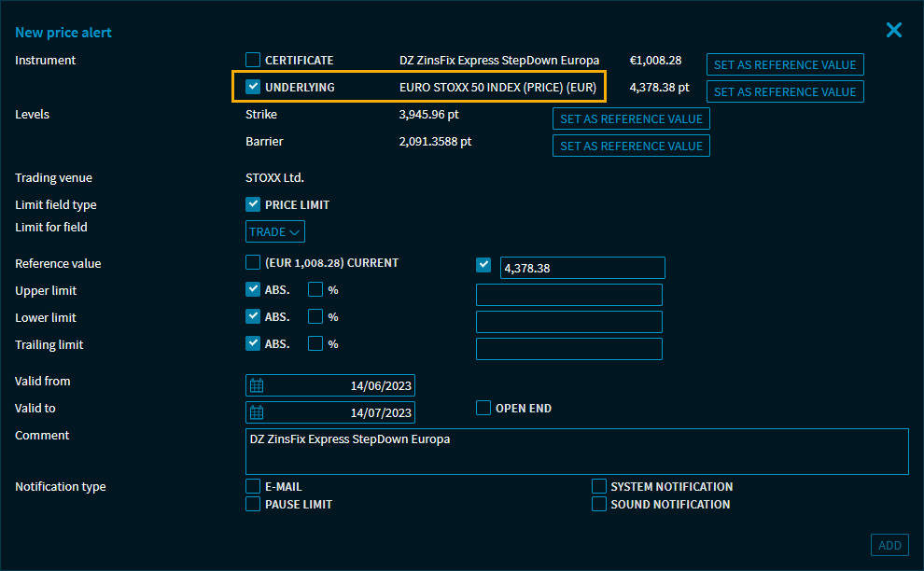
Task: Toggle the Price Limit checkbox
Action: coord(253,204)
